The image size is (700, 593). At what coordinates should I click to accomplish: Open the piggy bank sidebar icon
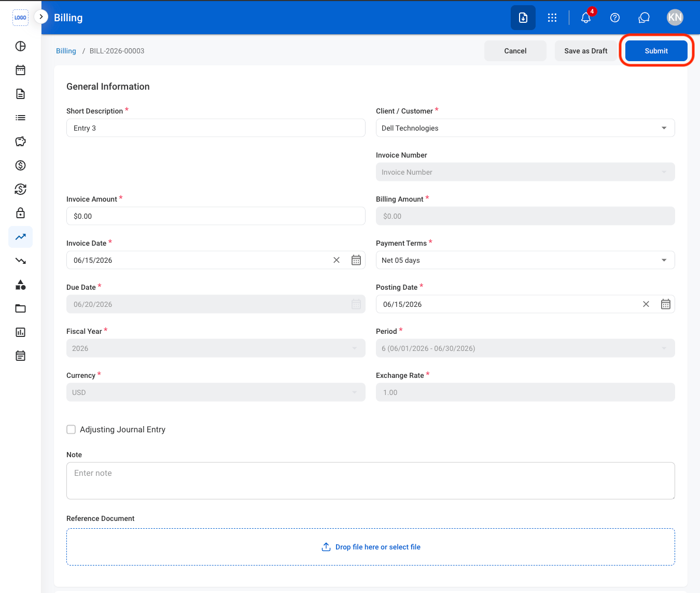[x=20, y=142]
